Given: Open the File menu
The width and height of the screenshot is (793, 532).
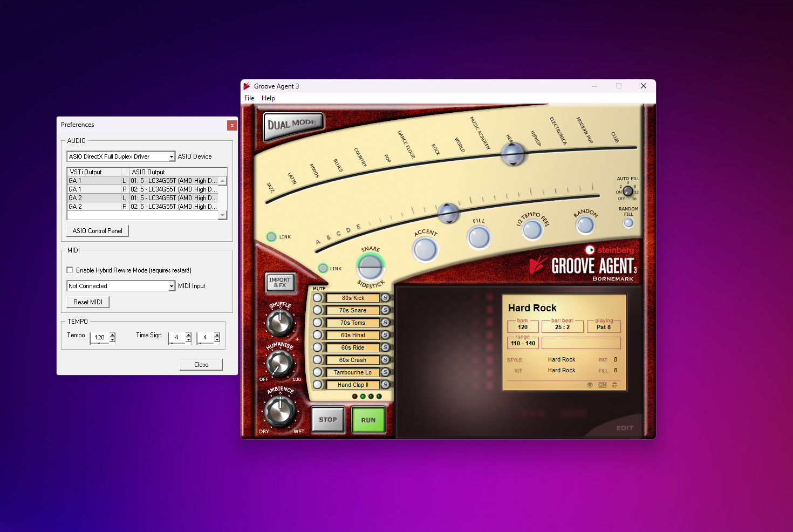Looking at the screenshot, I should click(249, 98).
